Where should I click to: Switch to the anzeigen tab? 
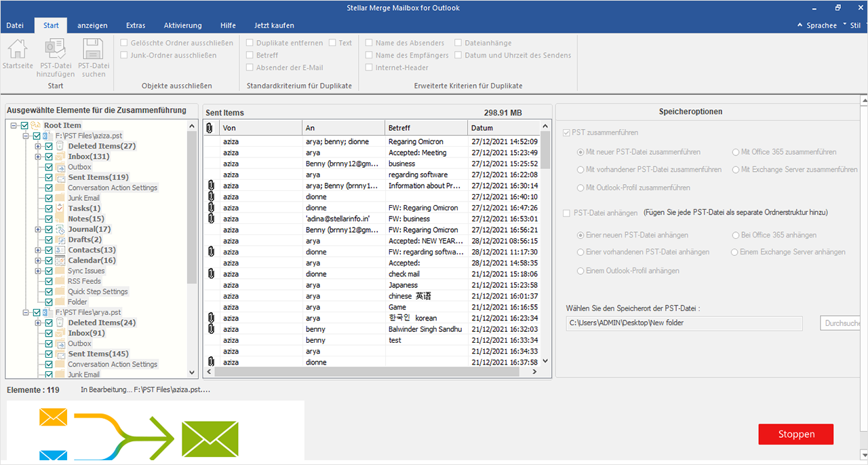tap(92, 25)
